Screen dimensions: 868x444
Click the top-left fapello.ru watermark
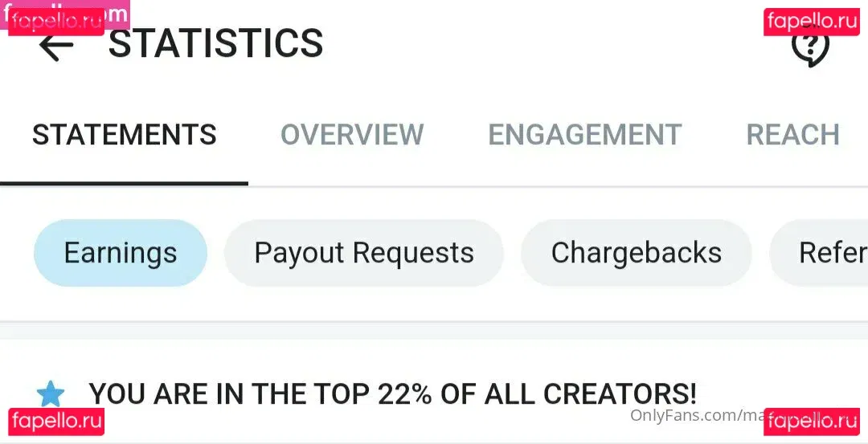(58, 19)
